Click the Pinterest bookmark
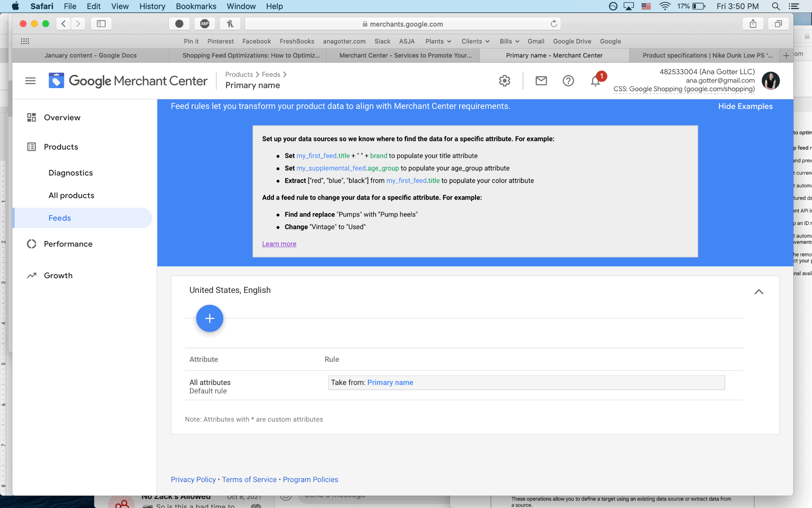Screen dimensions: 812x508 [220, 41]
